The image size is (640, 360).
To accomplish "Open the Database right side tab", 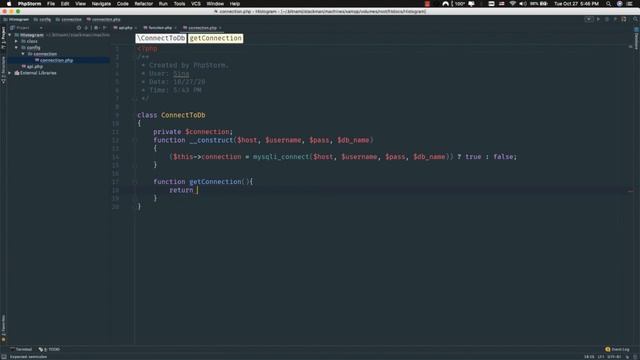I will coord(636,38).
